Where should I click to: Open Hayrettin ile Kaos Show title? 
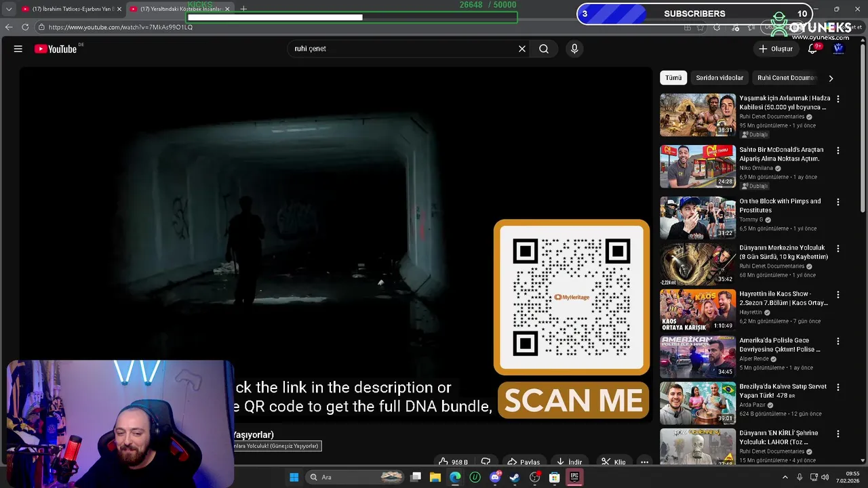783,298
